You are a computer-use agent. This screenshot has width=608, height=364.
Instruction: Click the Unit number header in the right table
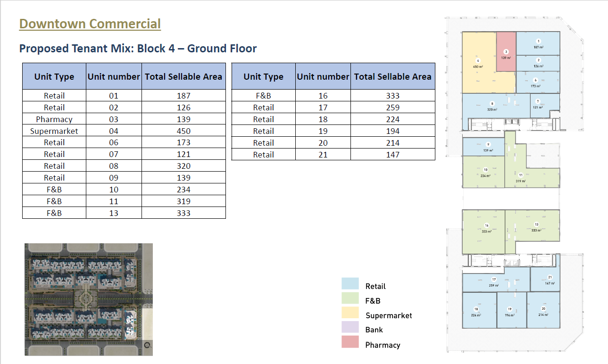(323, 76)
